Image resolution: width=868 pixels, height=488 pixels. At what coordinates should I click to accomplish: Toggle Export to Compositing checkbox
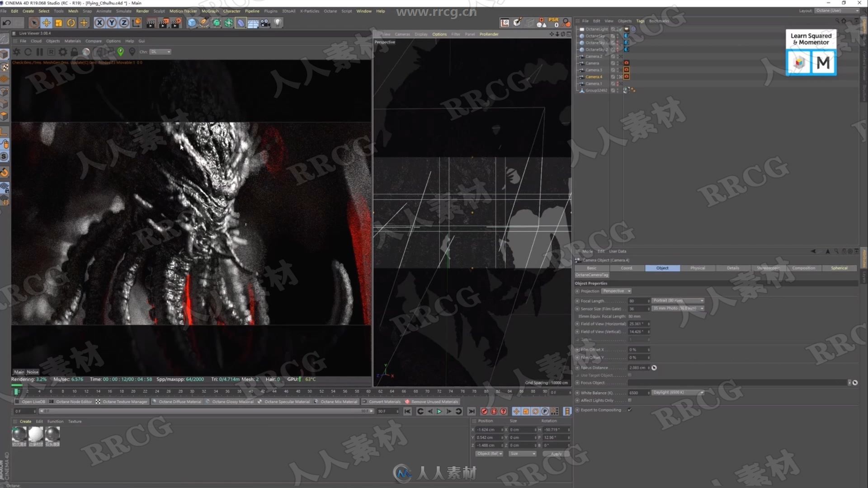coord(630,410)
